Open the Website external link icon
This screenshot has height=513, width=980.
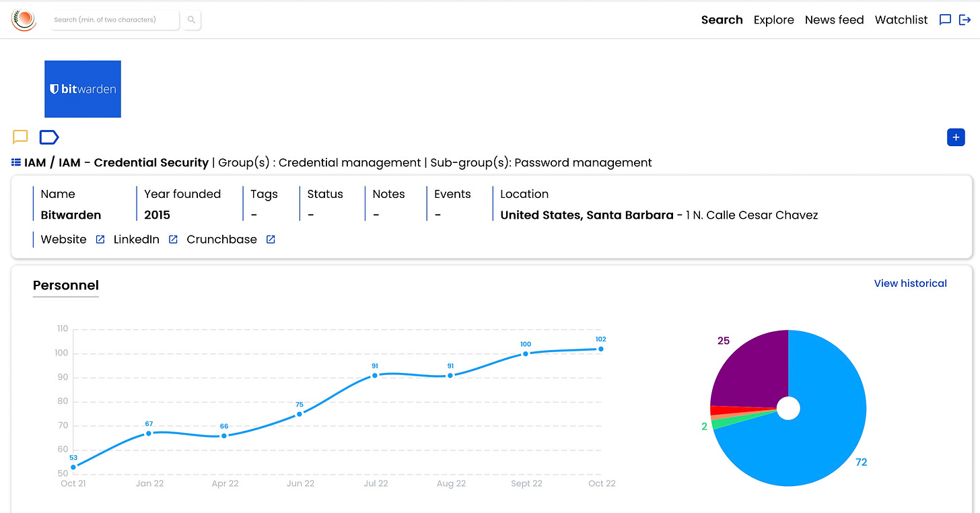100,239
